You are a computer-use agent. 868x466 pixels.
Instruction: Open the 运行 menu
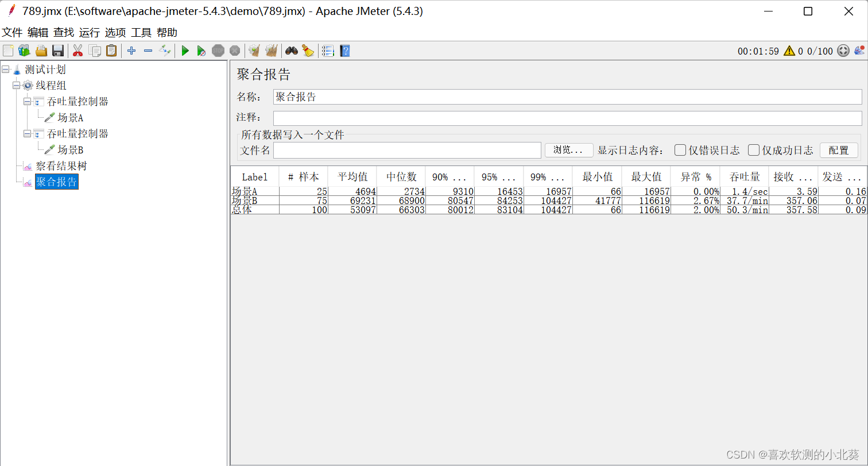point(90,32)
